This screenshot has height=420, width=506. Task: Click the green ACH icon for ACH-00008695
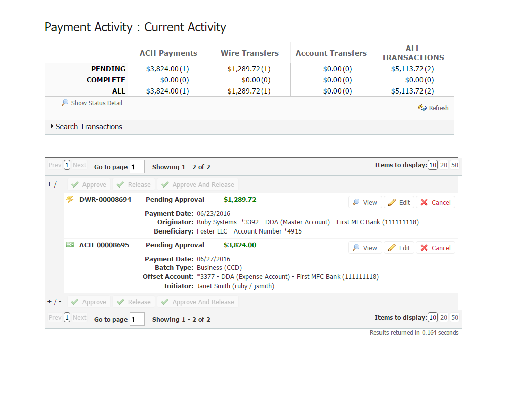[x=70, y=245]
